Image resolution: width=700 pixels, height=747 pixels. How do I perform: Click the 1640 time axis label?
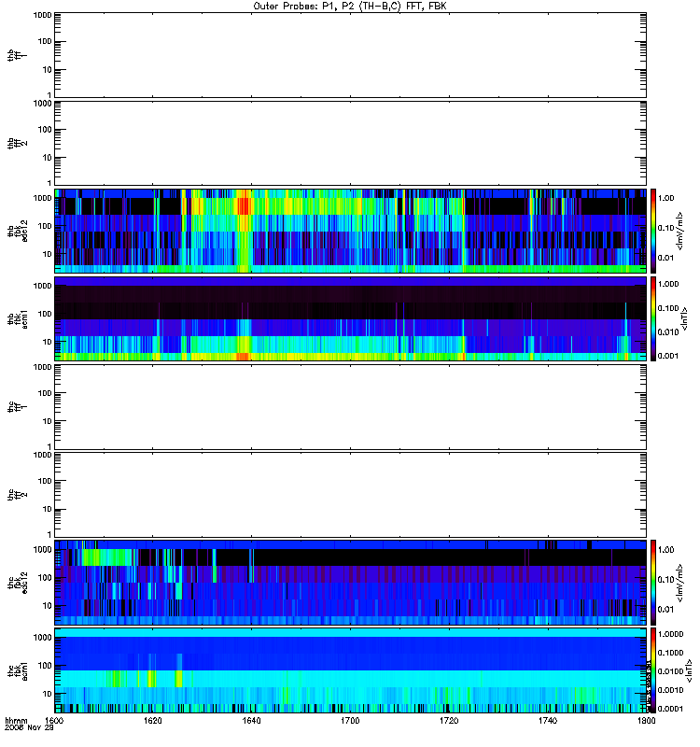click(x=251, y=721)
